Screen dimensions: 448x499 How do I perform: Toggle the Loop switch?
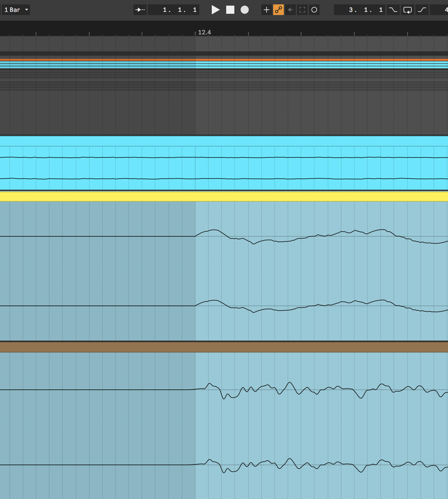pos(408,10)
